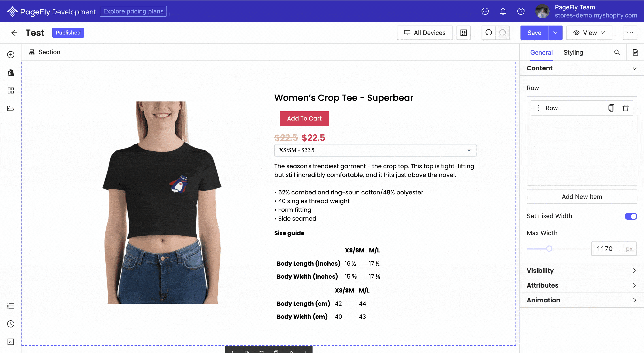
Task: Click the Save button
Action: click(x=534, y=33)
